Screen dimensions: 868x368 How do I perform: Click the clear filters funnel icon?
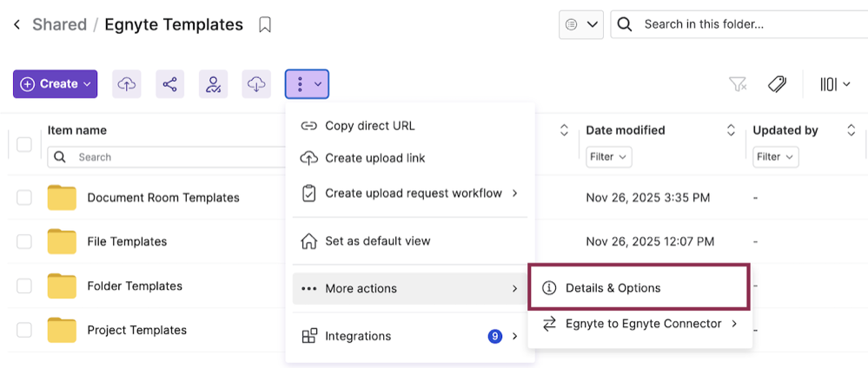point(738,84)
